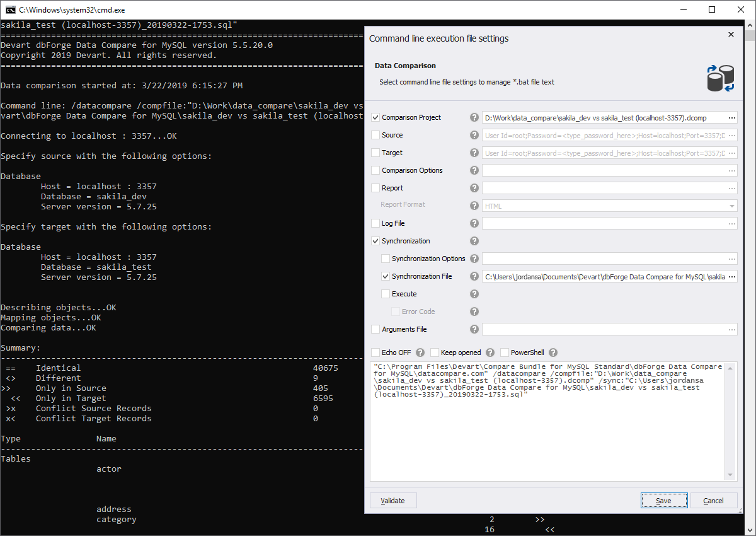Click help icon next to Comparison Project
Screen dimensions: 756x536
474,117
